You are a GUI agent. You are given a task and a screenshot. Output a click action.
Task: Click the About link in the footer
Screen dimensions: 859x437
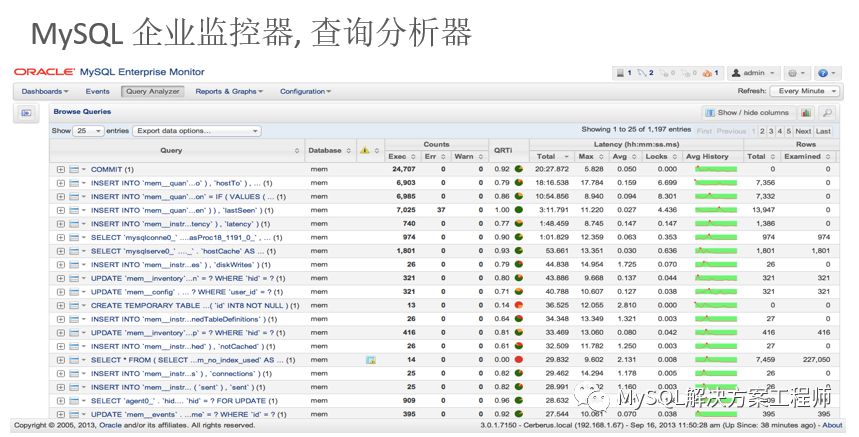click(832, 425)
